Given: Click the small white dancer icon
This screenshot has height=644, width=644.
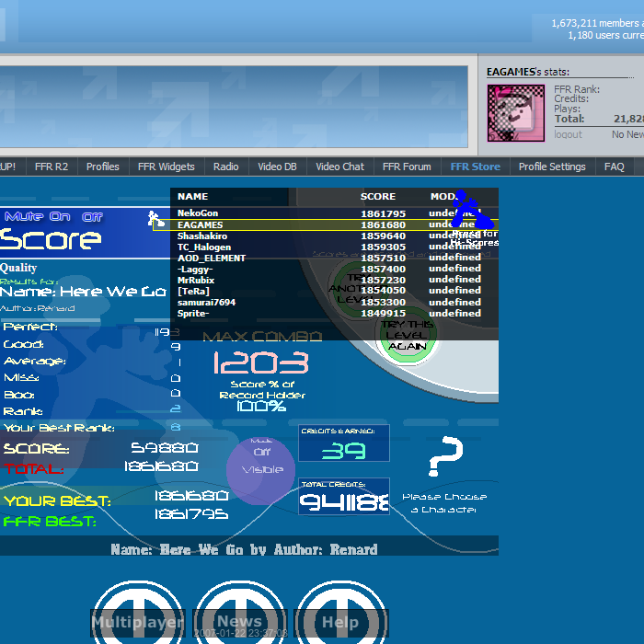Looking at the screenshot, I should (156, 219).
